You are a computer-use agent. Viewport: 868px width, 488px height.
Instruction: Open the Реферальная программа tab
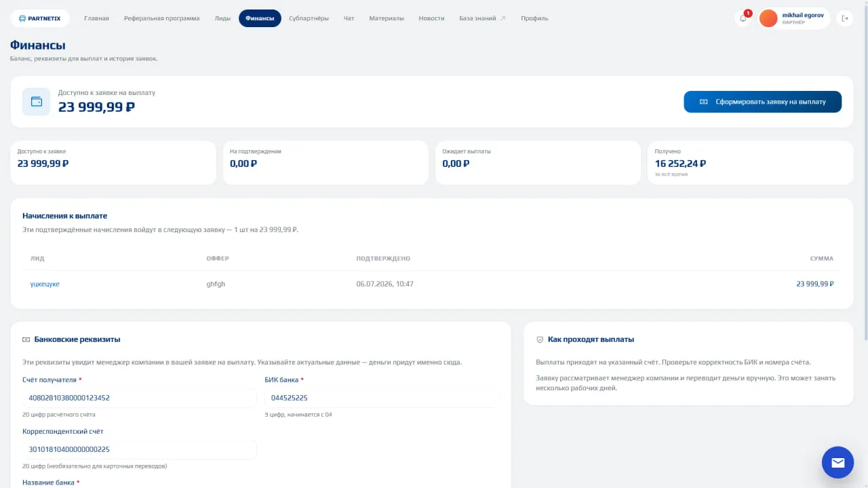161,18
